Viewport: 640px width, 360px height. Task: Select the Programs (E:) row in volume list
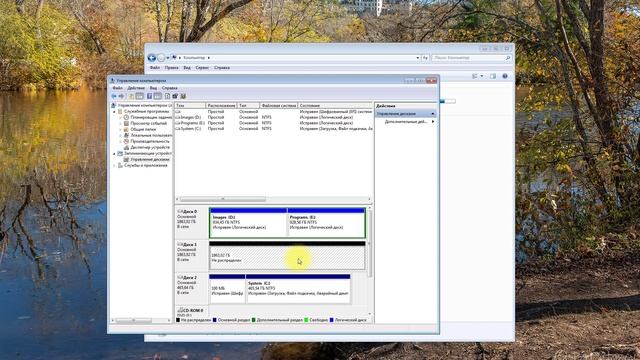(x=273, y=123)
